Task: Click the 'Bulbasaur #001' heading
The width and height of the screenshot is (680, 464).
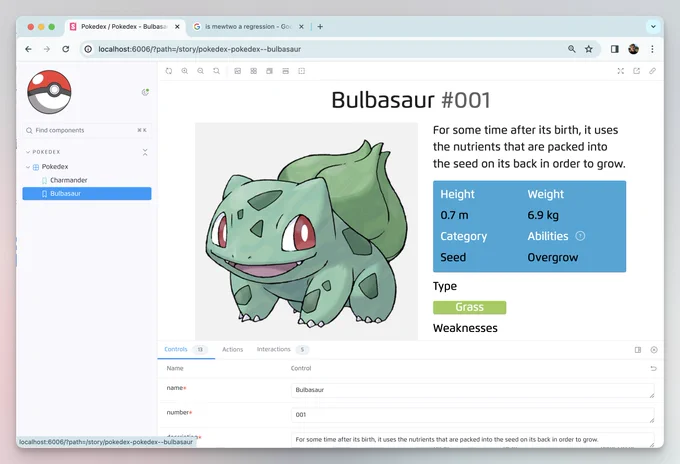Action: click(x=411, y=100)
